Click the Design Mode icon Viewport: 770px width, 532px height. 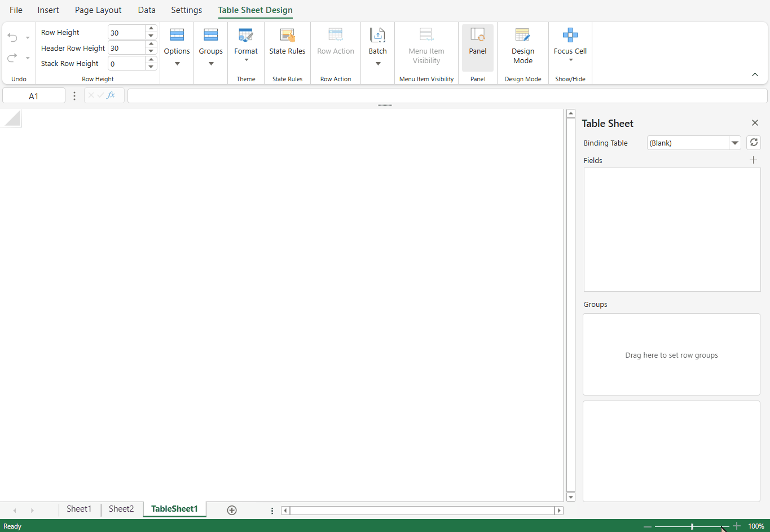tap(522, 36)
